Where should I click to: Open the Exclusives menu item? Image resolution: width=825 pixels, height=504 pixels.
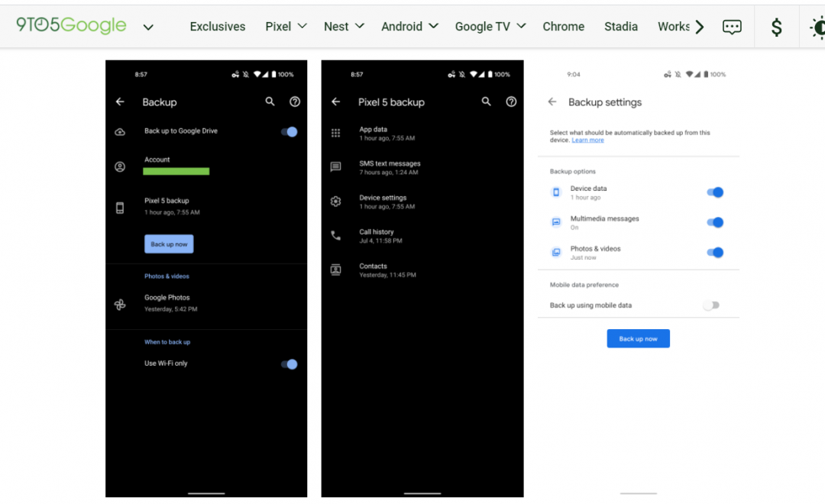coord(218,26)
